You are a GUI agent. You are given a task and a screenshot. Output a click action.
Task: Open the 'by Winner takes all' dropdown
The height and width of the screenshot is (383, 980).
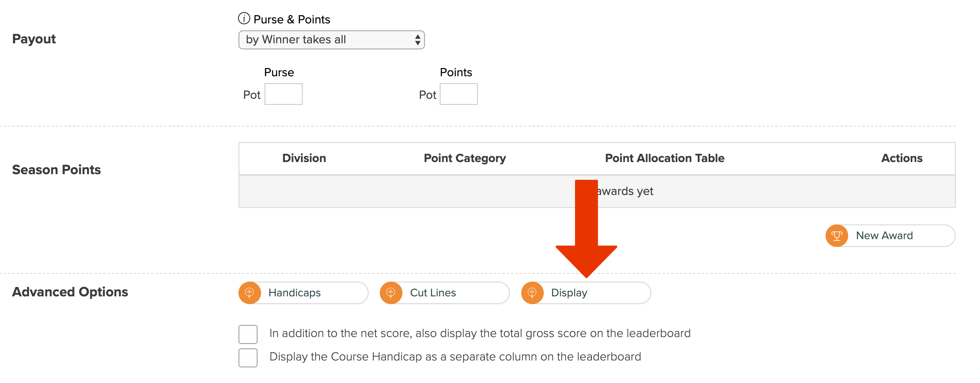pos(331,40)
